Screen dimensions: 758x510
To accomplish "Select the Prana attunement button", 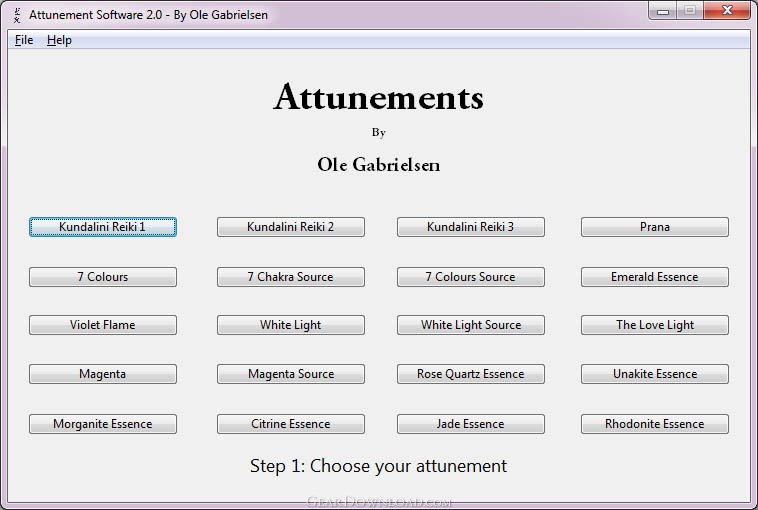I will click(x=655, y=227).
